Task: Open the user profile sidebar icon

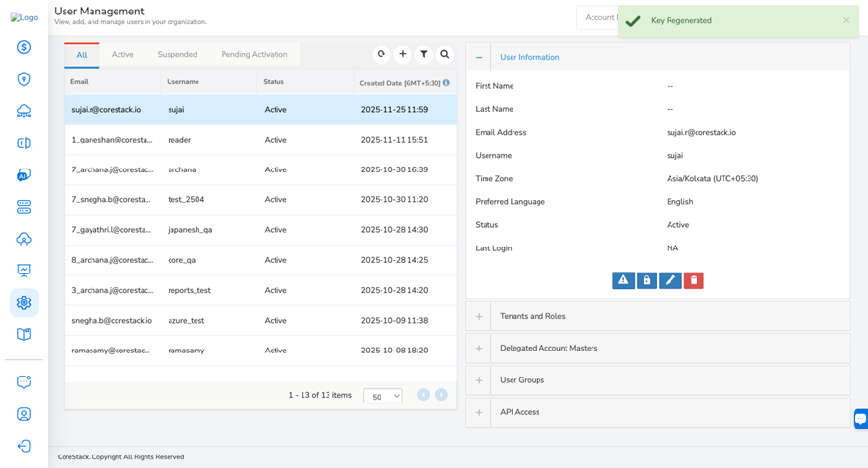Action: coord(24,414)
